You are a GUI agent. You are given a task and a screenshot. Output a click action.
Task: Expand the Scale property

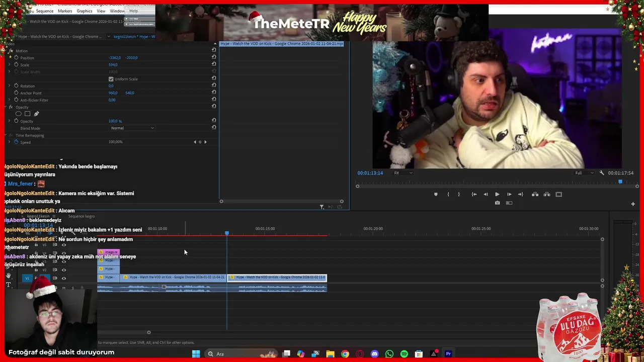(9, 65)
